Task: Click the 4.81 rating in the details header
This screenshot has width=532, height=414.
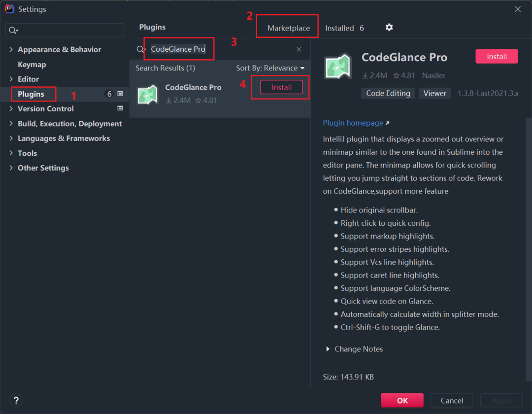Action: (x=404, y=76)
